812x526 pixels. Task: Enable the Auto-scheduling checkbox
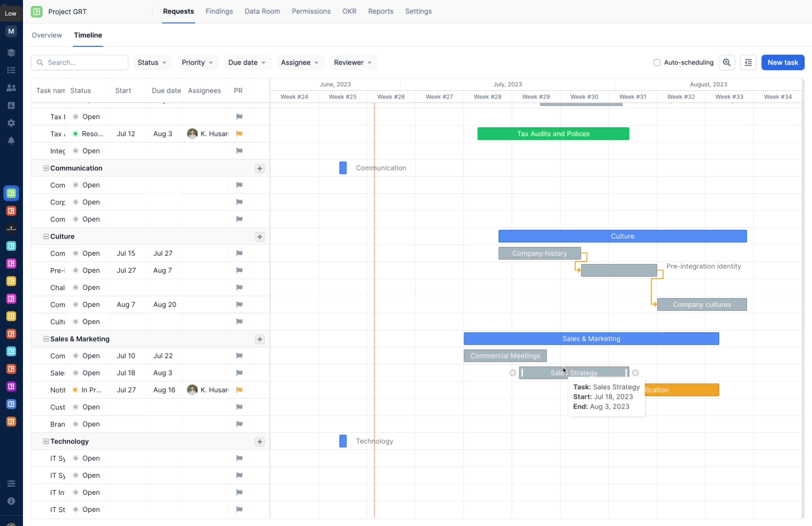point(657,63)
